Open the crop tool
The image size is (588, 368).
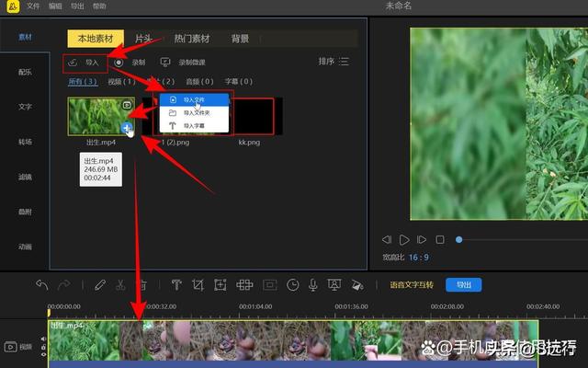(x=198, y=285)
